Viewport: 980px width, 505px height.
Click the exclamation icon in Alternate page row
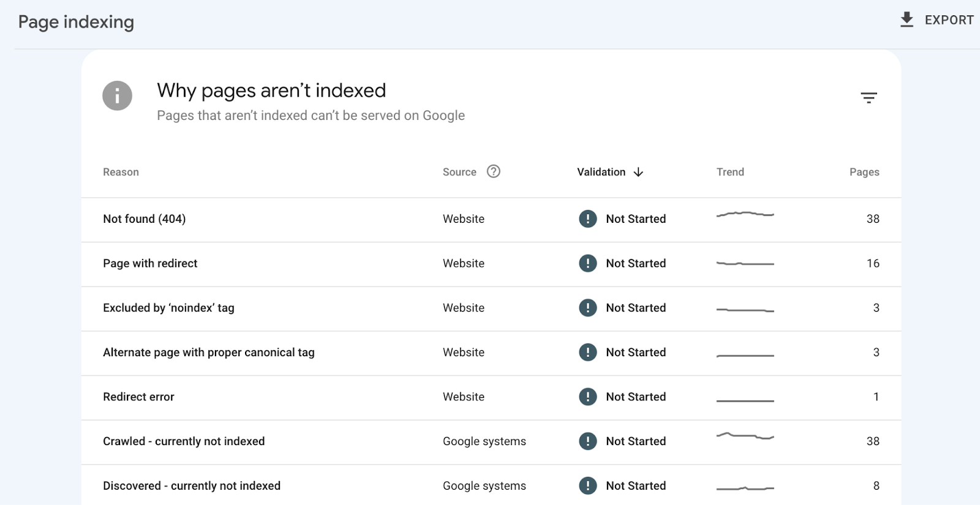pyautogui.click(x=587, y=352)
